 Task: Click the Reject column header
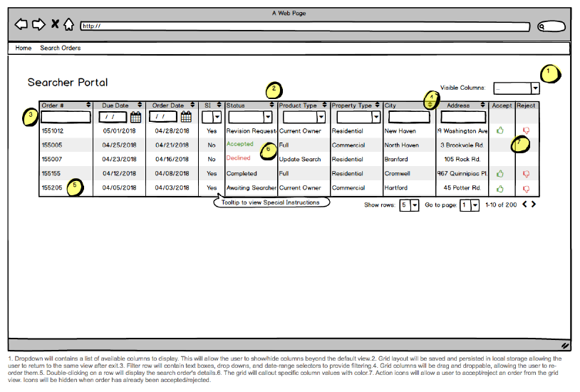click(526, 105)
